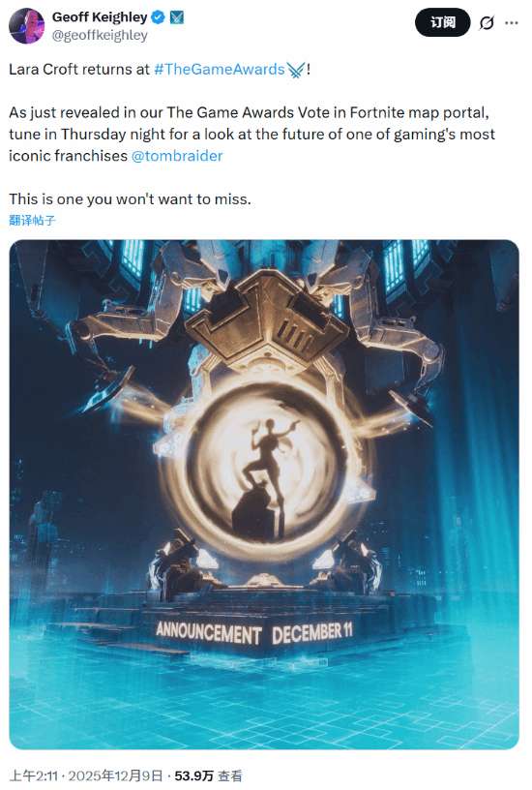Open the @tombraider mention

point(177,156)
